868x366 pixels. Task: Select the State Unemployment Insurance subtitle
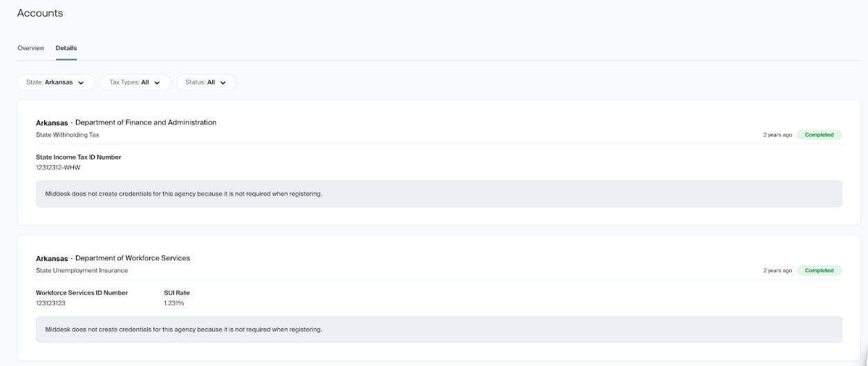pos(82,270)
